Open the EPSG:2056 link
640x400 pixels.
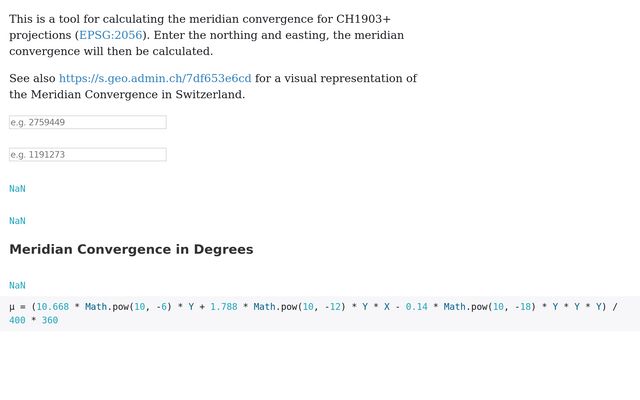[110, 35]
